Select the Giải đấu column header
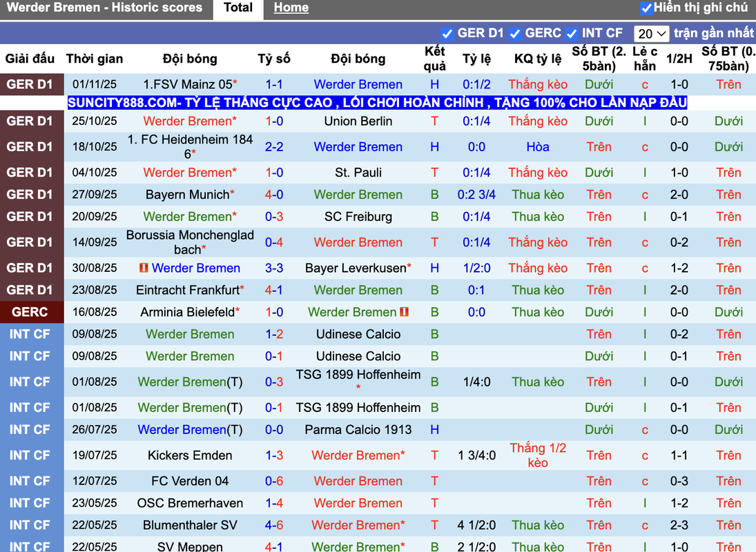756x552 pixels. click(30, 59)
